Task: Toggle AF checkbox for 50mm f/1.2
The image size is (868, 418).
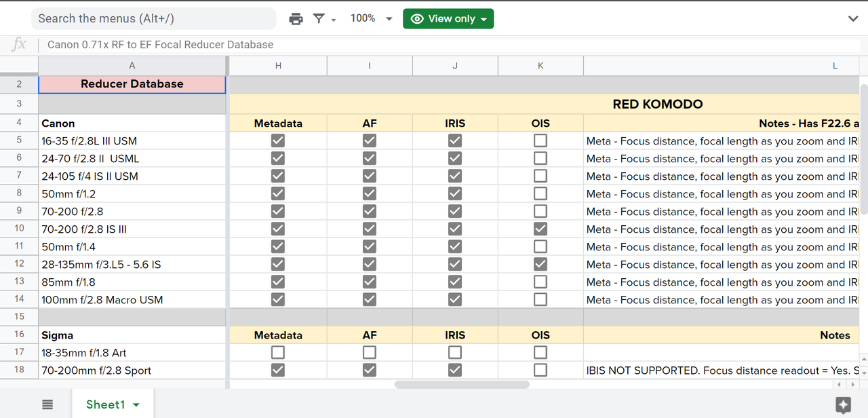Action: click(x=370, y=193)
